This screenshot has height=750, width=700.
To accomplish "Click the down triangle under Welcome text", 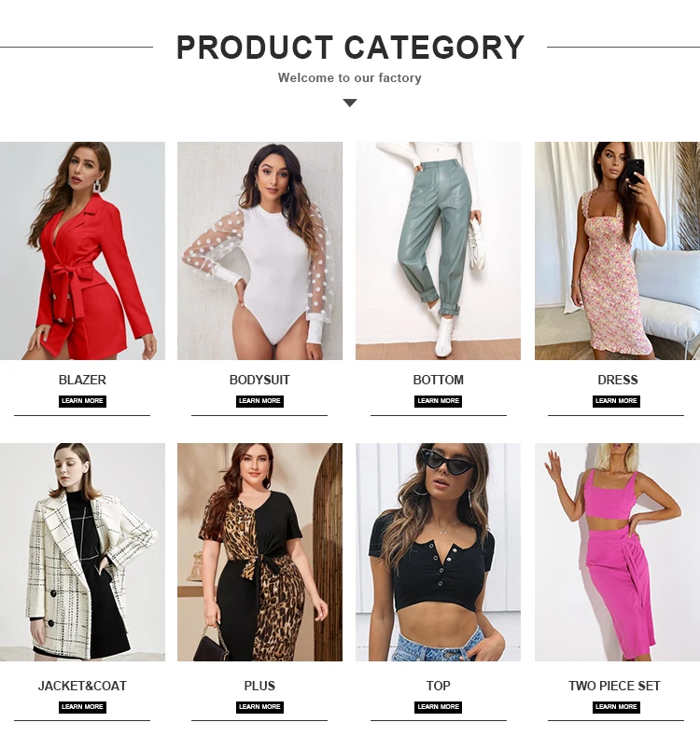I will [350, 103].
